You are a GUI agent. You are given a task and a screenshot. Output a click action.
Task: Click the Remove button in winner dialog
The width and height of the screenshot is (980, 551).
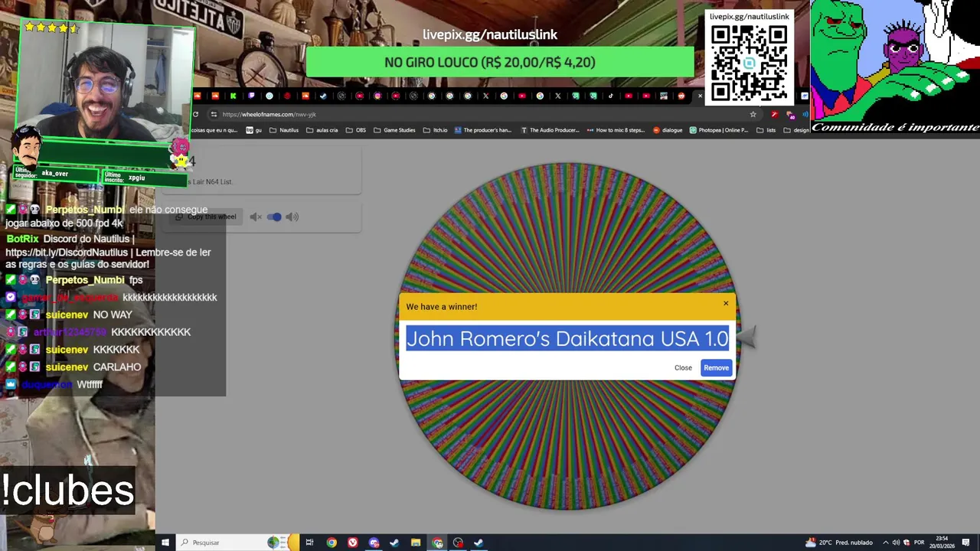point(716,368)
